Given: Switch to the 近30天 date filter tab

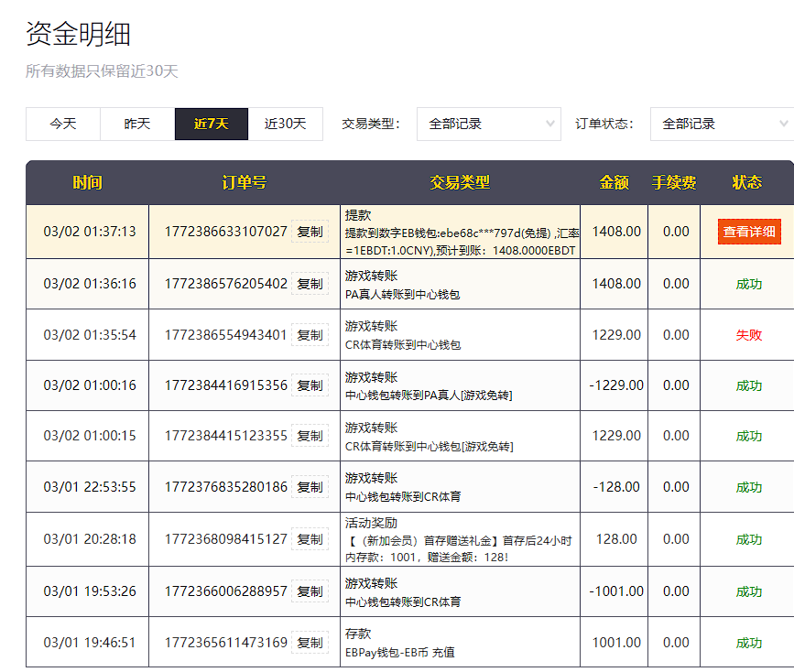Looking at the screenshot, I should coord(286,124).
